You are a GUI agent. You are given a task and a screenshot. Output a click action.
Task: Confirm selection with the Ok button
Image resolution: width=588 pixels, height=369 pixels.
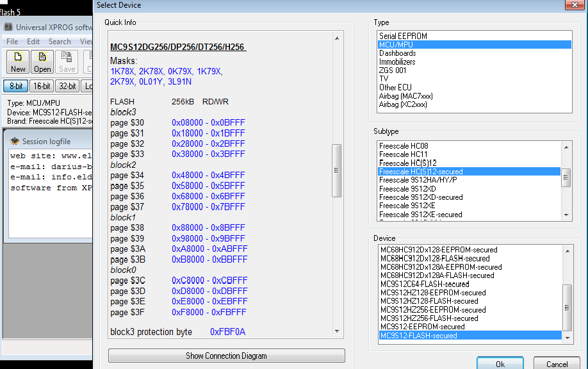(x=500, y=364)
